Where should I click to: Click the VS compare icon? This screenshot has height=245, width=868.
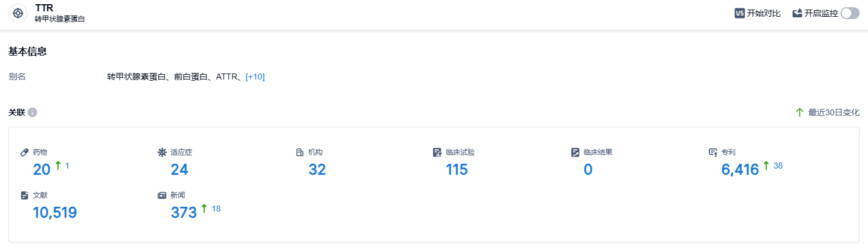coord(739,13)
